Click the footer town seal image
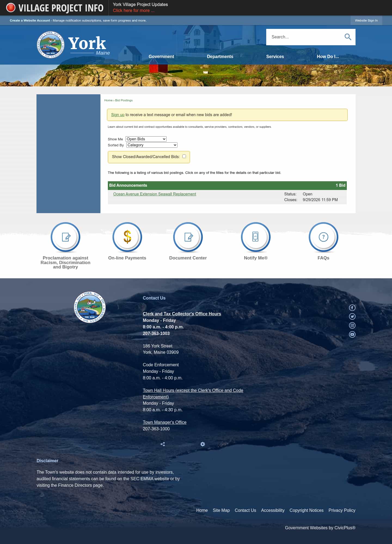 [x=90, y=307]
